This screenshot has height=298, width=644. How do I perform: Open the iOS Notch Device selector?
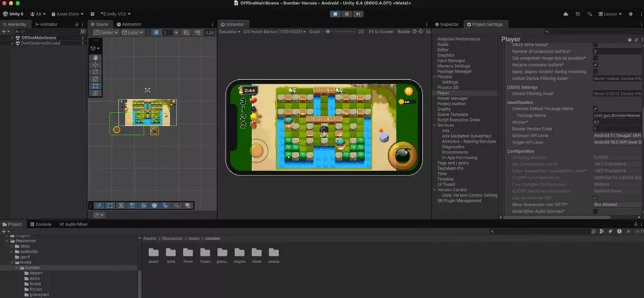coord(274,31)
